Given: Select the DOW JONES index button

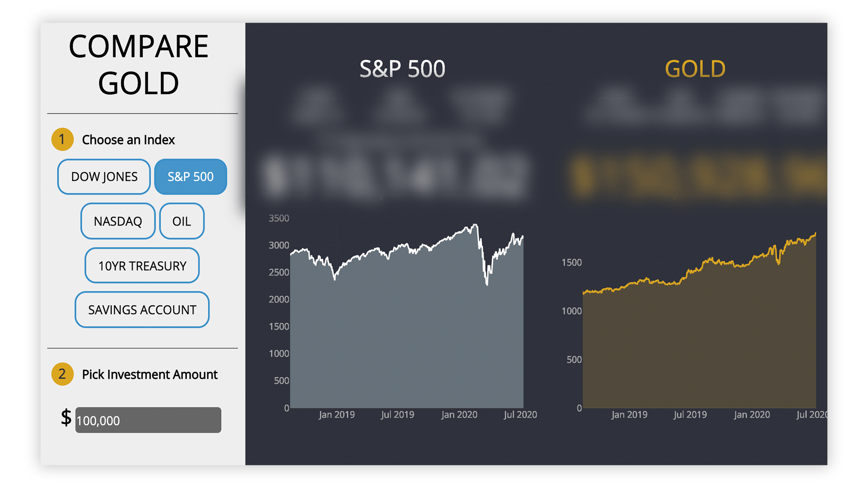Looking at the screenshot, I should pyautogui.click(x=104, y=177).
